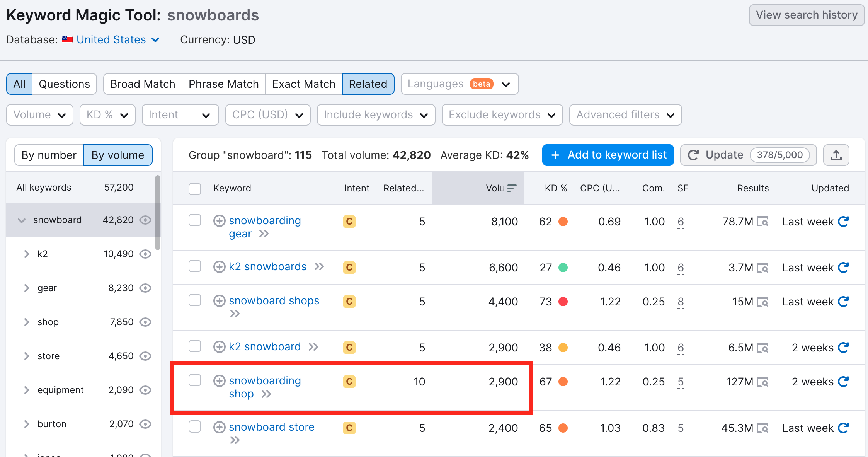
Task: Refresh 'snowboard shops' row update icon
Action: pos(843,302)
